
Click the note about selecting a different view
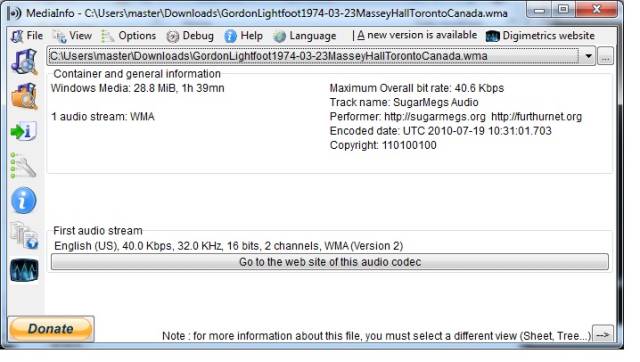click(x=376, y=336)
